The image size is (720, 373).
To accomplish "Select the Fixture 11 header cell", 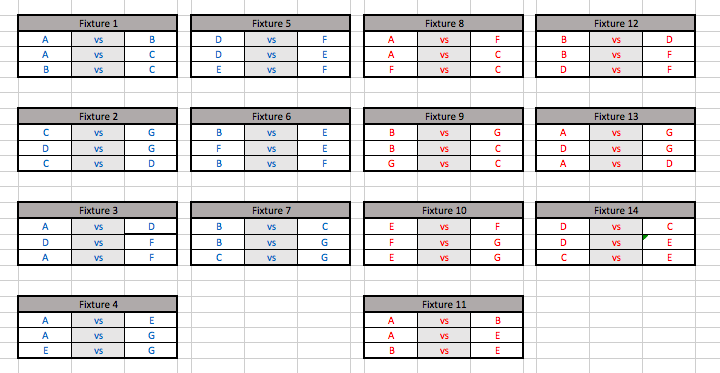I will pos(444,304).
